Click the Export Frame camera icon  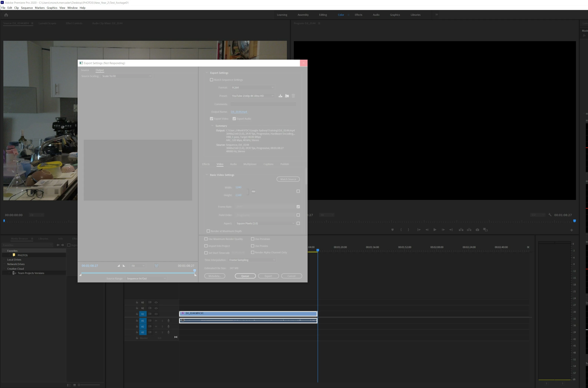[477, 230]
